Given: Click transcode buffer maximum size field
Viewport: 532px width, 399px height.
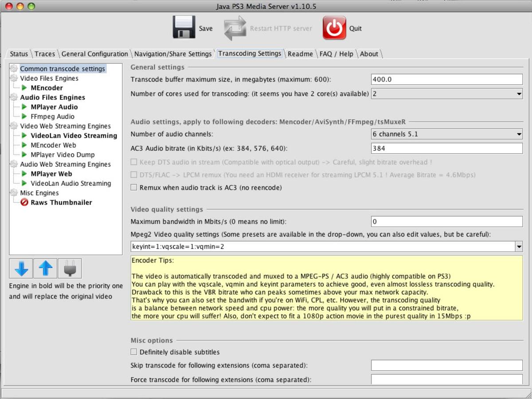Looking at the screenshot, I should tap(447, 79).
